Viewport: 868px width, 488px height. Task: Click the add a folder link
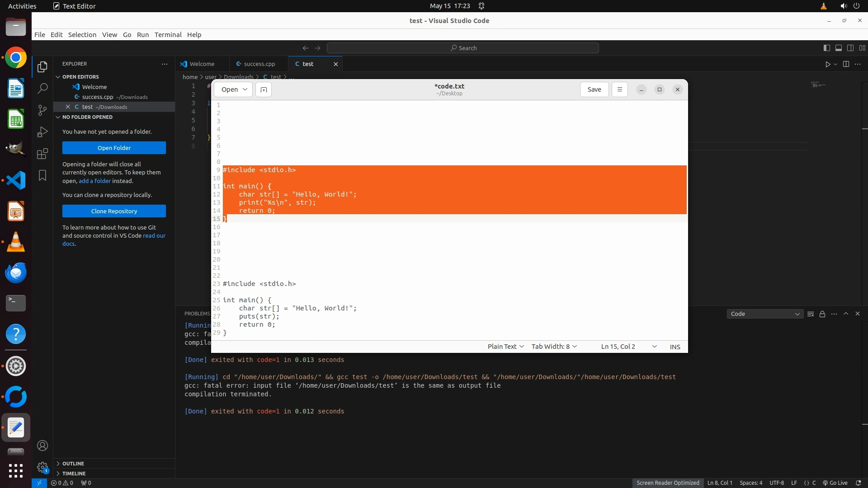tap(95, 181)
